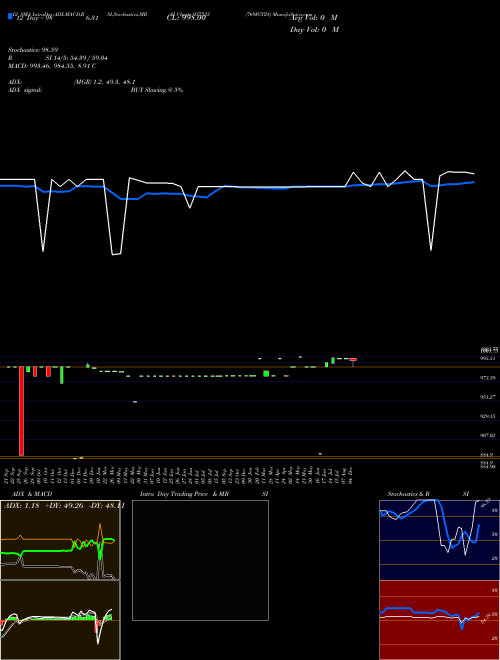Select the 995.51 price axis label

pyautogui.click(x=488, y=358)
